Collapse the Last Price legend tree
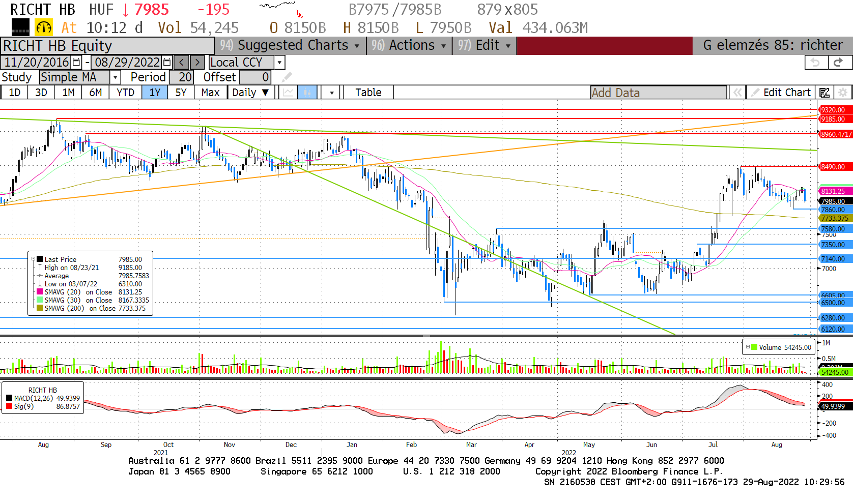The width and height of the screenshot is (853, 504). [33, 259]
